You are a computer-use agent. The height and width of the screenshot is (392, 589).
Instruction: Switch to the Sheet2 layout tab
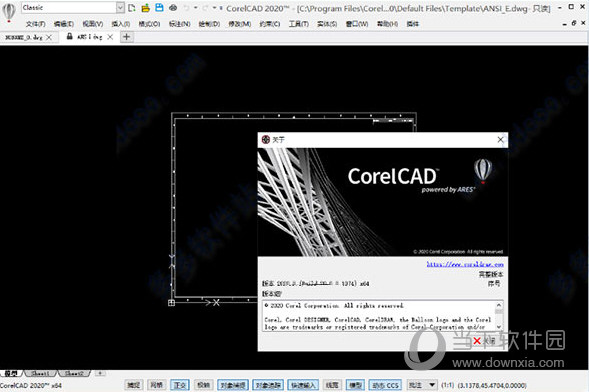coord(74,373)
